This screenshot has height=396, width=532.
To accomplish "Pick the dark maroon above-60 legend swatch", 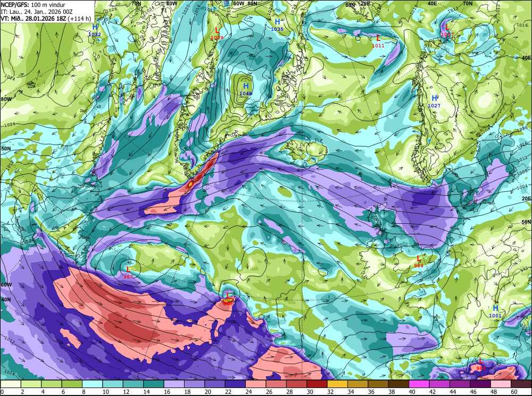I will [x=520, y=384].
